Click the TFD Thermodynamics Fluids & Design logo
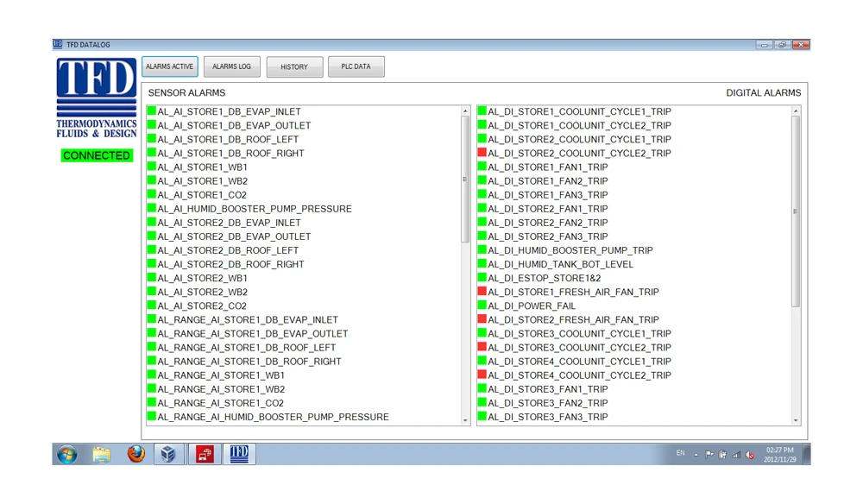 click(97, 98)
